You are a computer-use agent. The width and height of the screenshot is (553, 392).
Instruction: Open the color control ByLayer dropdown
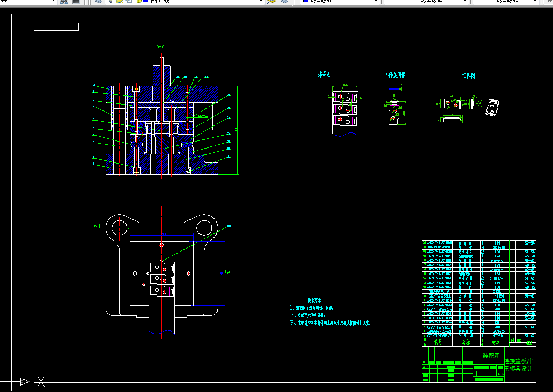[340, 2]
